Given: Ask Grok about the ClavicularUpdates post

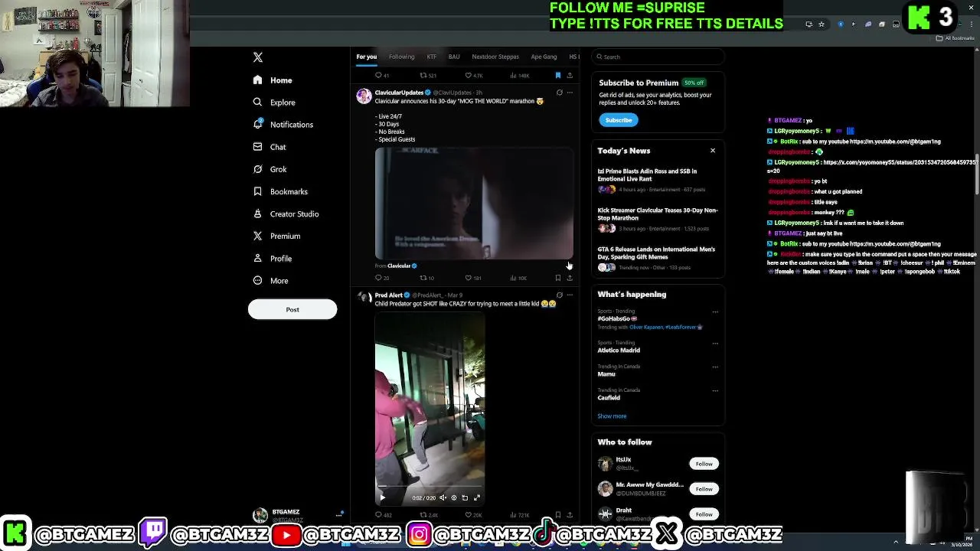Looking at the screenshot, I should click(x=559, y=93).
